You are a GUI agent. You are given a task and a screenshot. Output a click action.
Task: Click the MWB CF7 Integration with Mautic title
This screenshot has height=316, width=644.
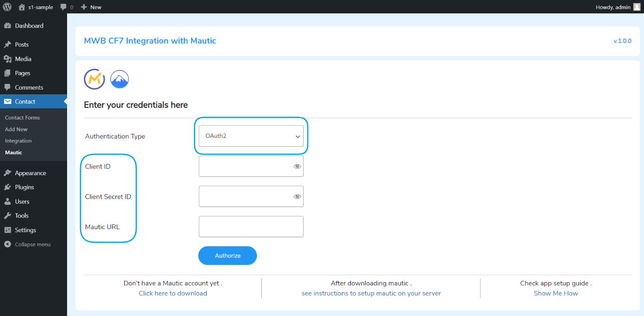pos(150,41)
